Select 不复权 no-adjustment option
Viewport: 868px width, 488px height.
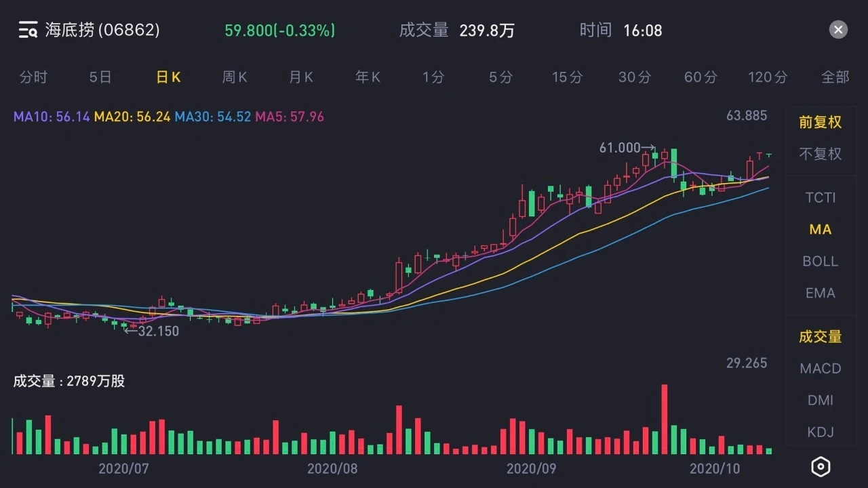(821, 154)
